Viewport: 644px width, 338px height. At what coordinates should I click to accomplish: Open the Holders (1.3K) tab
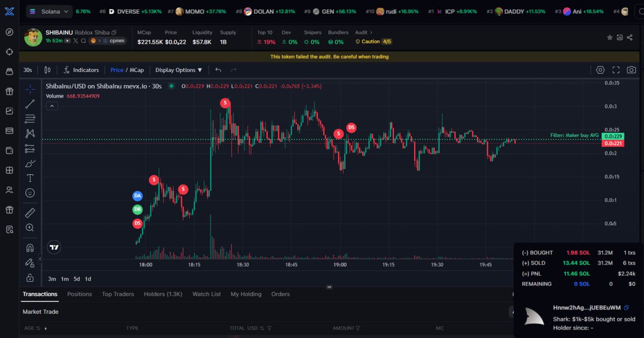click(x=163, y=294)
